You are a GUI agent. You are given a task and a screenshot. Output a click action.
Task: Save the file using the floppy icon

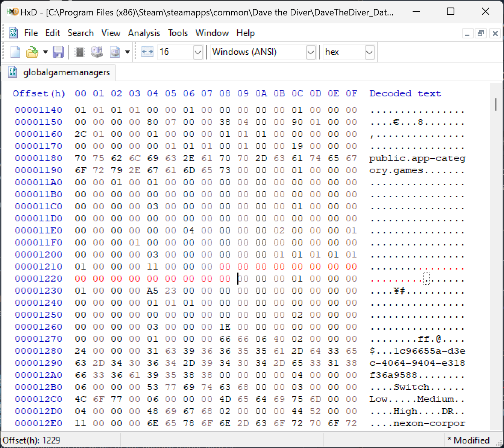click(x=58, y=52)
